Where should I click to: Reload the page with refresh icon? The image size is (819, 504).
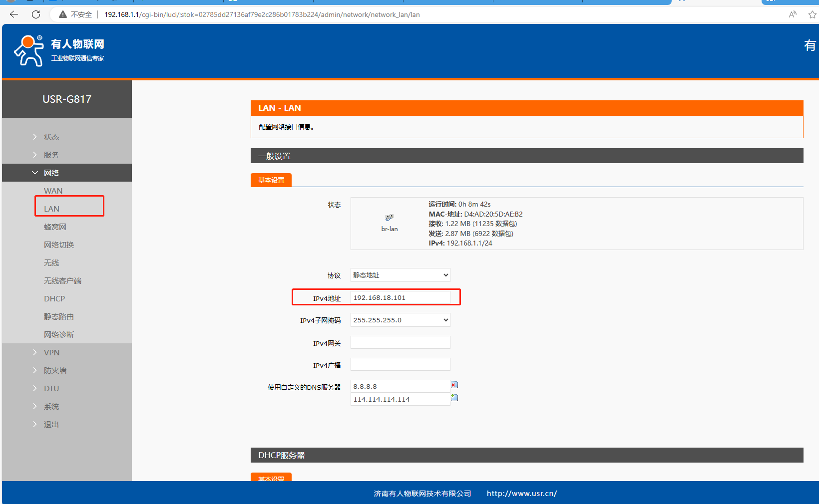pyautogui.click(x=36, y=14)
